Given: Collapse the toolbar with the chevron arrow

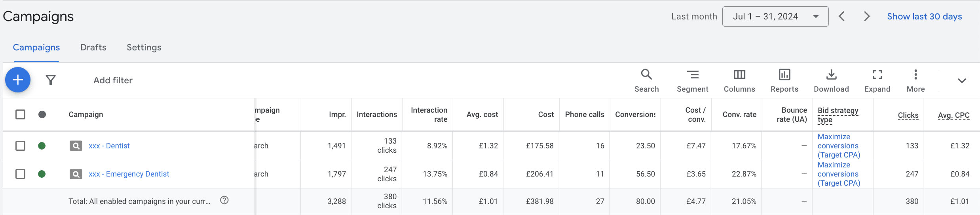Looking at the screenshot, I should point(962,81).
